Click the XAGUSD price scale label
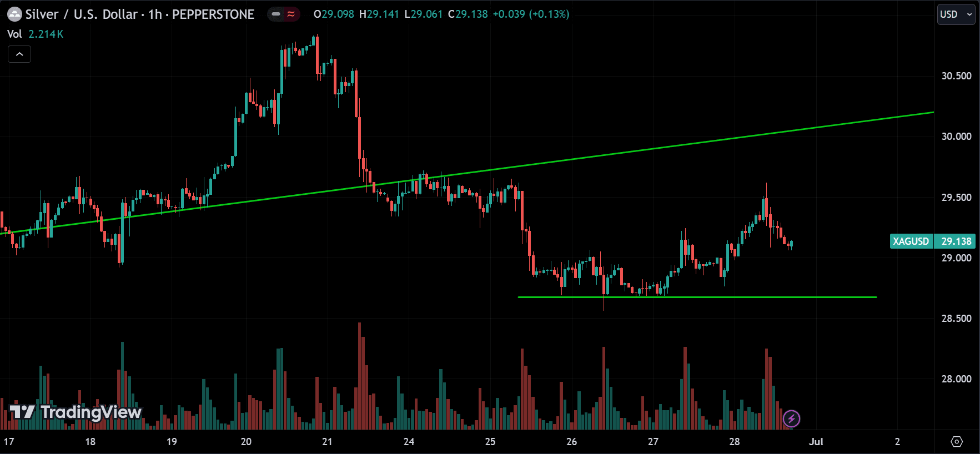 (x=911, y=241)
